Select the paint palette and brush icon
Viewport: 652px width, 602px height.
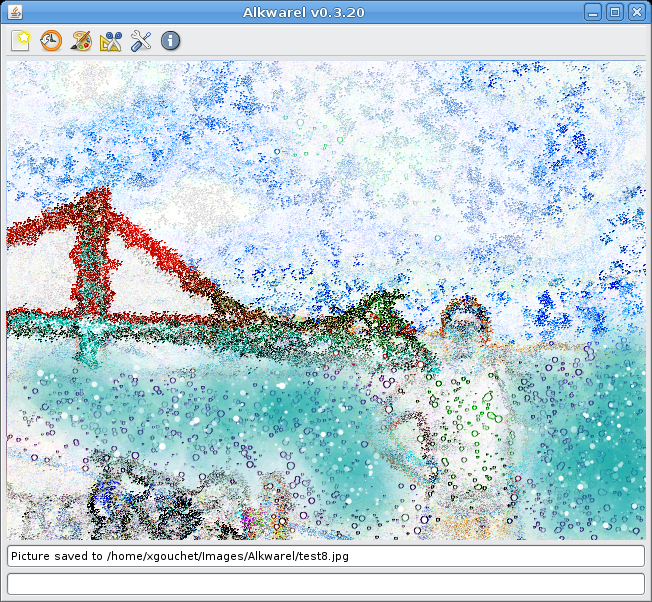click(x=81, y=41)
